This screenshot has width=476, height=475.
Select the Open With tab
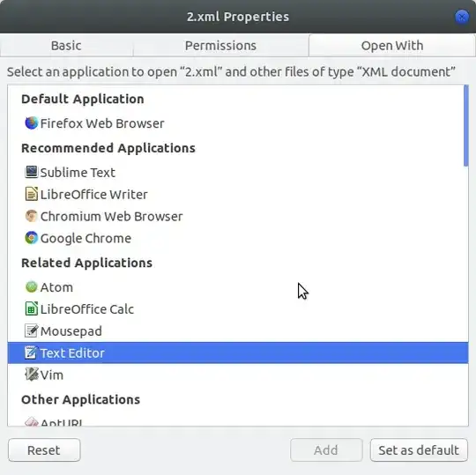392,46
